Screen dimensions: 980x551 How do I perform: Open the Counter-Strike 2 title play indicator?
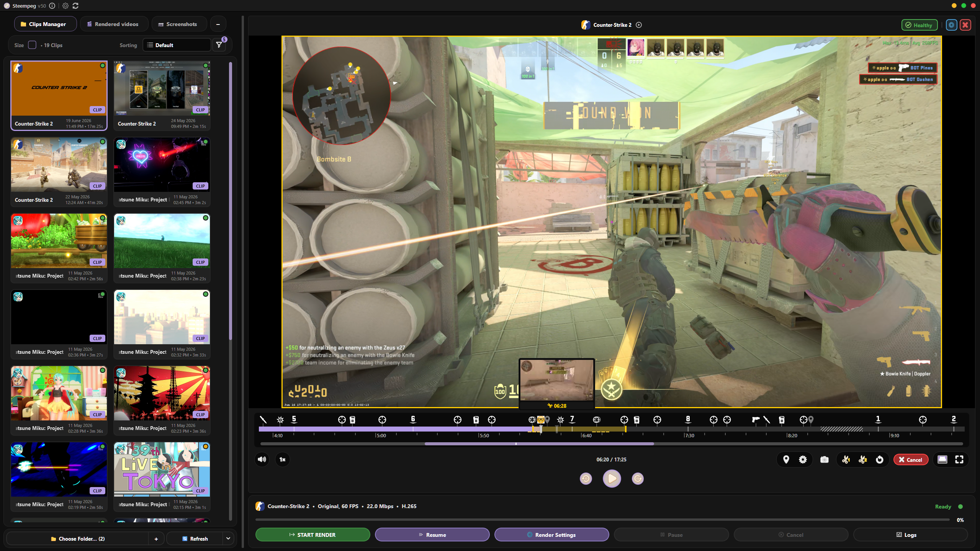coord(639,25)
